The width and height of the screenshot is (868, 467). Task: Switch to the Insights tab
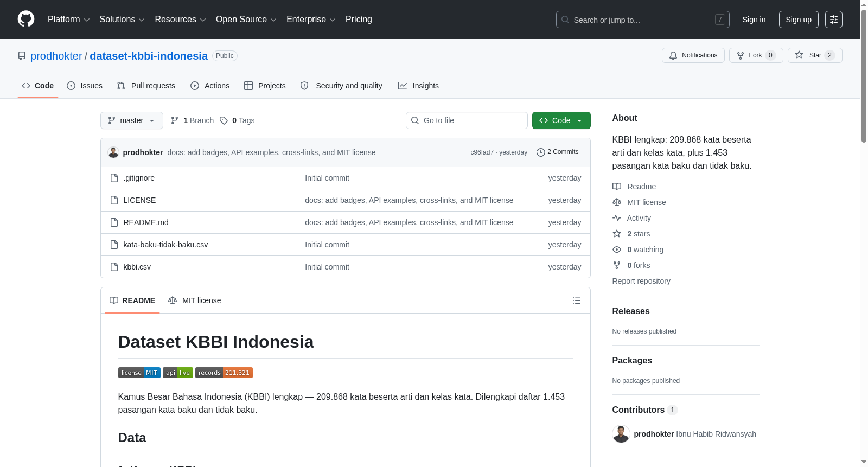pyautogui.click(x=418, y=86)
